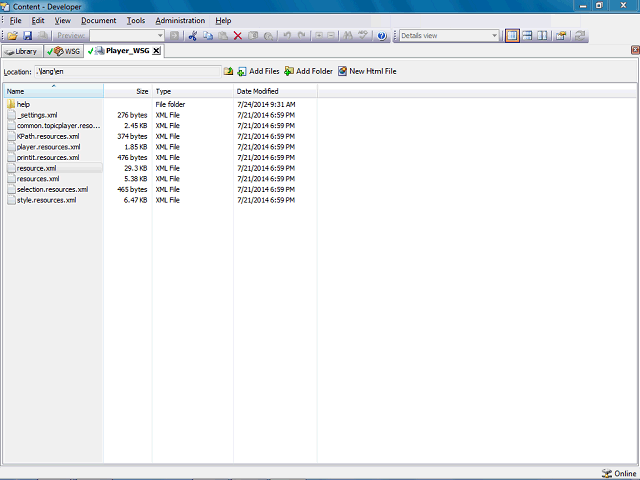The height and width of the screenshot is (480, 640).
Task: Click the File folder type cell
Action: click(170, 104)
